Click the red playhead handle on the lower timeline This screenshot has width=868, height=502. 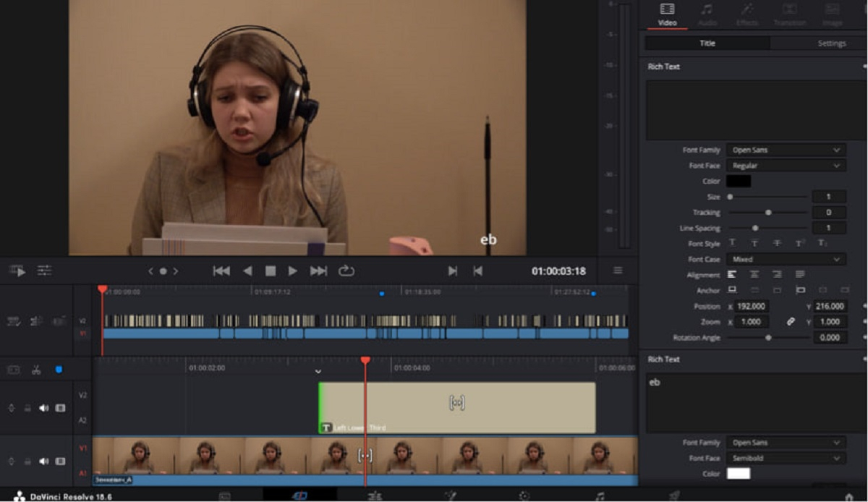[365, 360]
